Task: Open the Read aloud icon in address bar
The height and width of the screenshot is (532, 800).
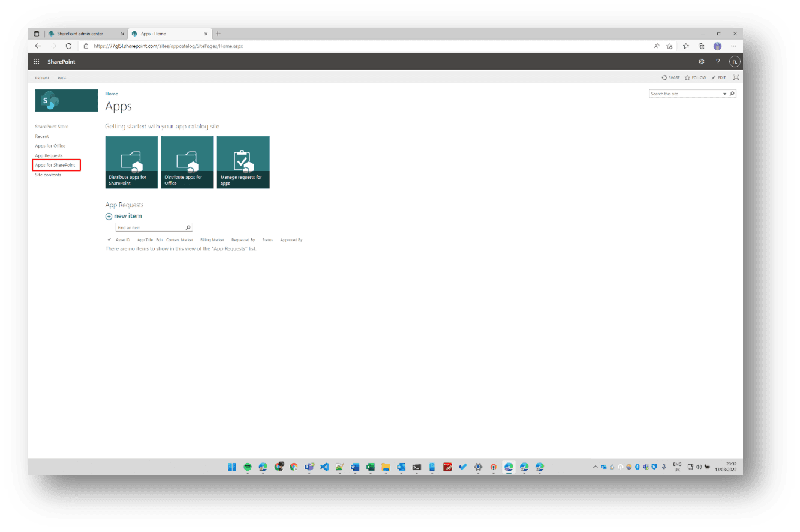Action: coord(657,46)
